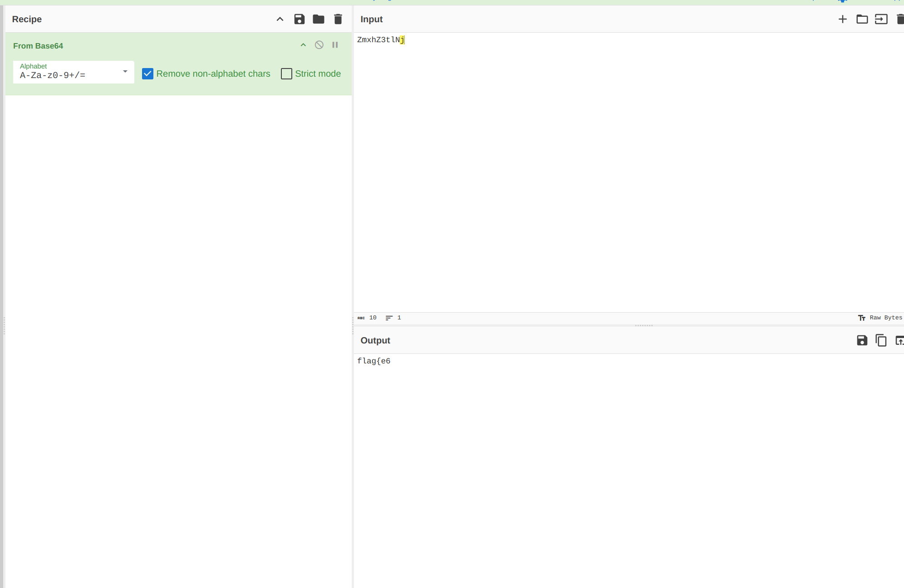Disable the From Base64 operation

tap(319, 45)
